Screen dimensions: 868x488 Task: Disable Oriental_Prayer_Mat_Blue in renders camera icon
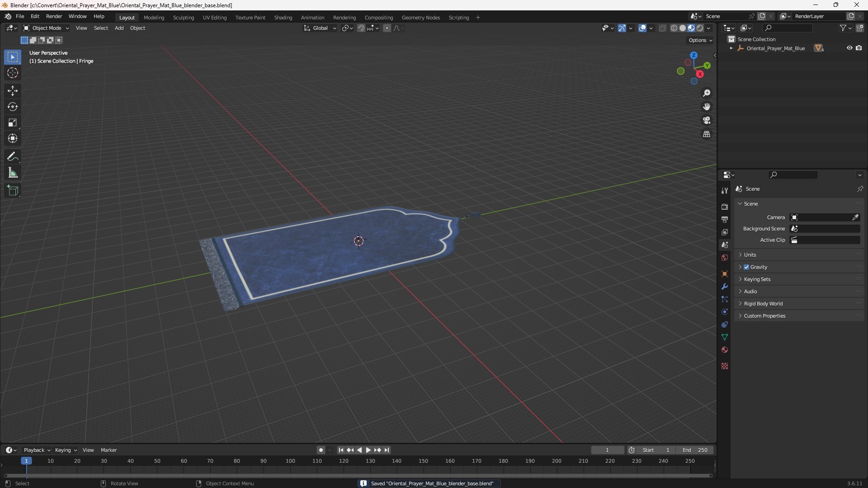[x=859, y=48]
